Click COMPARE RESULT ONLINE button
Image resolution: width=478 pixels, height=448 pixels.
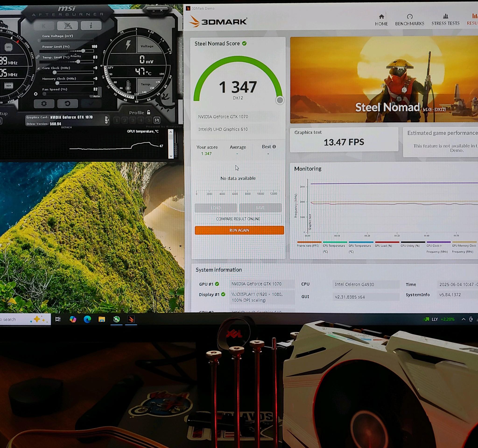[238, 219]
